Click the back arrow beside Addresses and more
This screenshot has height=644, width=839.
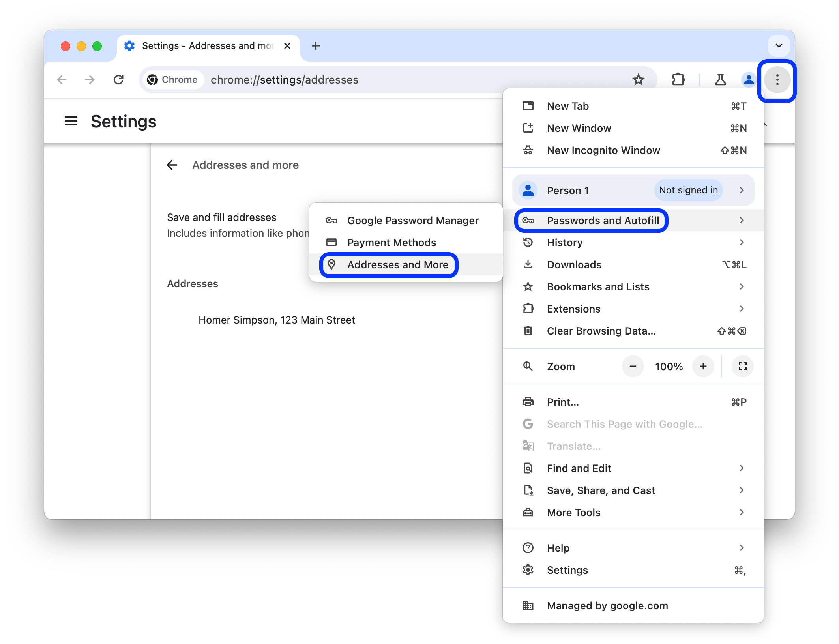[x=172, y=165]
